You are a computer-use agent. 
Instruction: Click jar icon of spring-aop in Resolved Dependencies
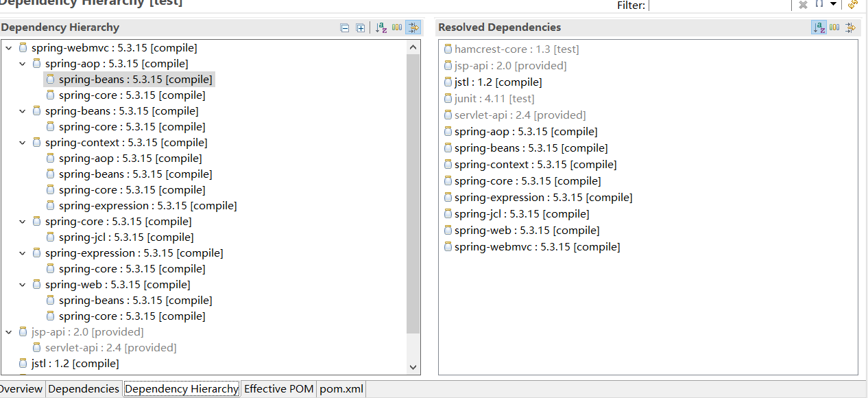(448, 132)
